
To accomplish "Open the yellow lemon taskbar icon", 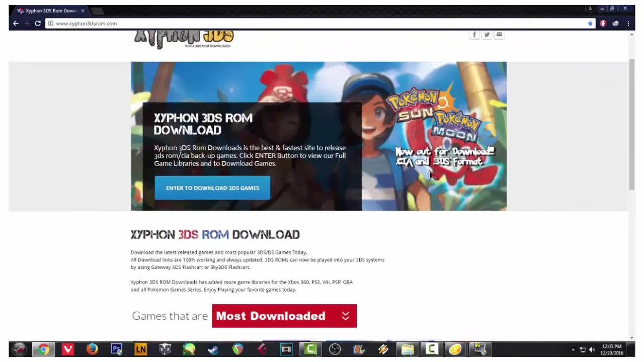I will coord(455,349).
